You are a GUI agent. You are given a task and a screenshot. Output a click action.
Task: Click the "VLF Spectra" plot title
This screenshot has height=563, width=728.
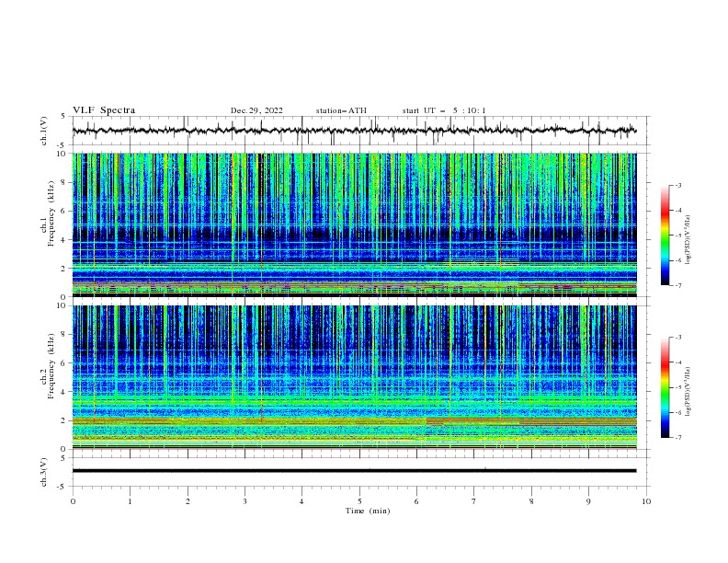coord(104,110)
